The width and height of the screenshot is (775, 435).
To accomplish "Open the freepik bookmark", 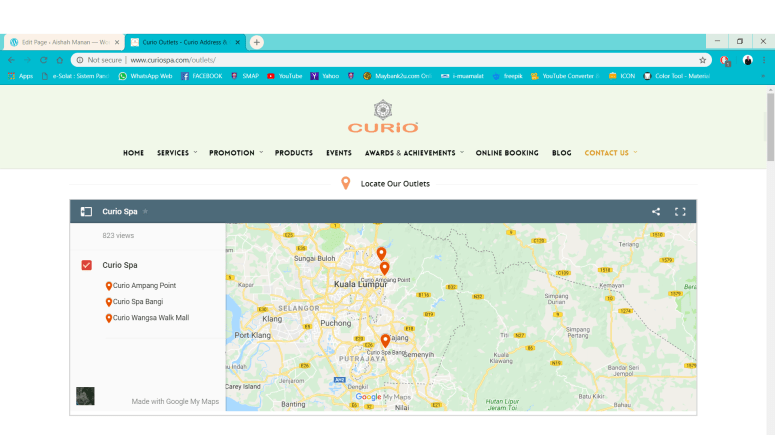I will (x=508, y=76).
